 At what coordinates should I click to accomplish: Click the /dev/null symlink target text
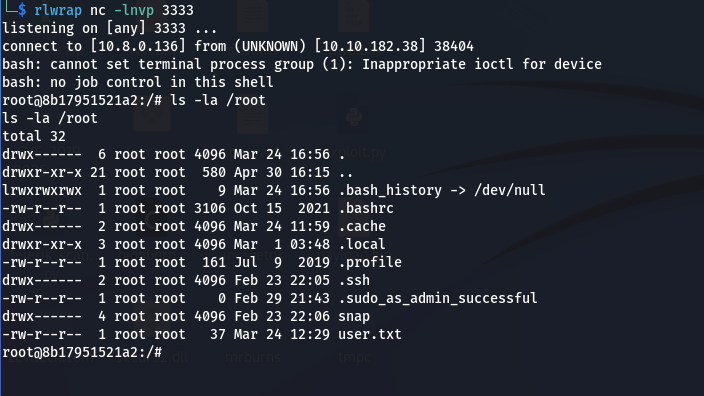(510, 190)
